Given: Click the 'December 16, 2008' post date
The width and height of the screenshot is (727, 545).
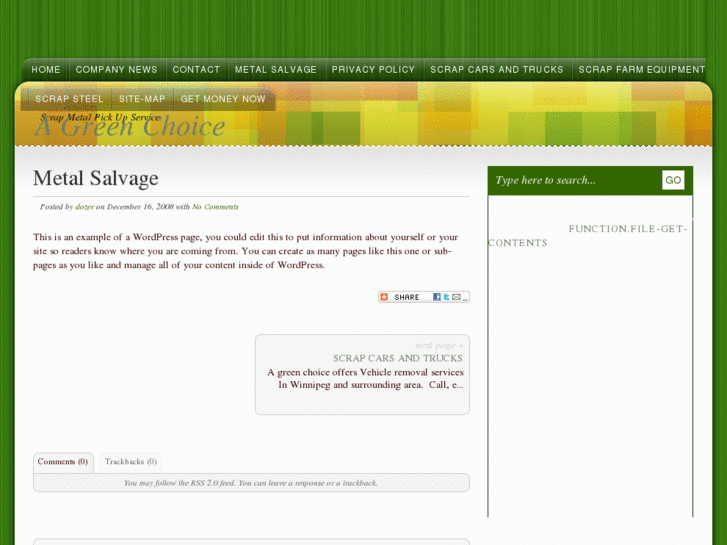Looking at the screenshot, I should click(x=140, y=207).
